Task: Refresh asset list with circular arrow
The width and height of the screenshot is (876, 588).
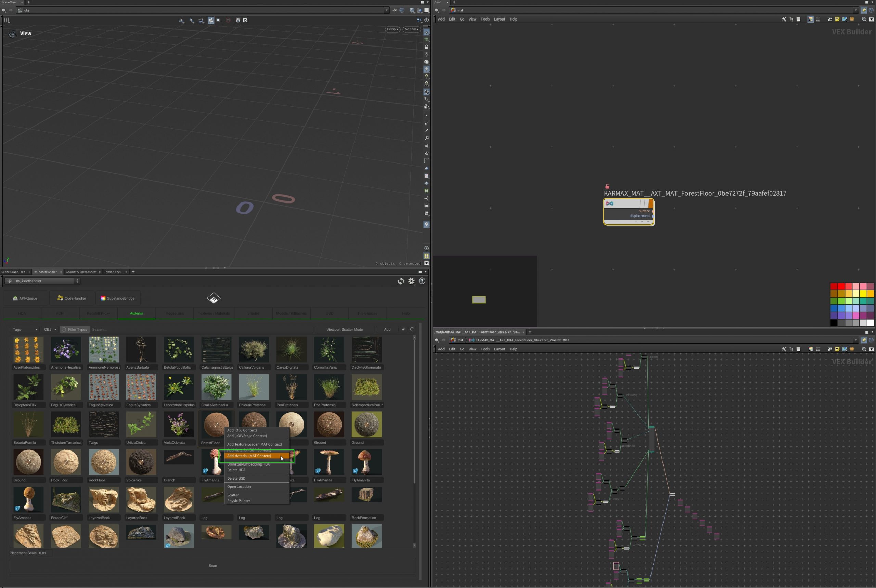Action: coord(412,329)
